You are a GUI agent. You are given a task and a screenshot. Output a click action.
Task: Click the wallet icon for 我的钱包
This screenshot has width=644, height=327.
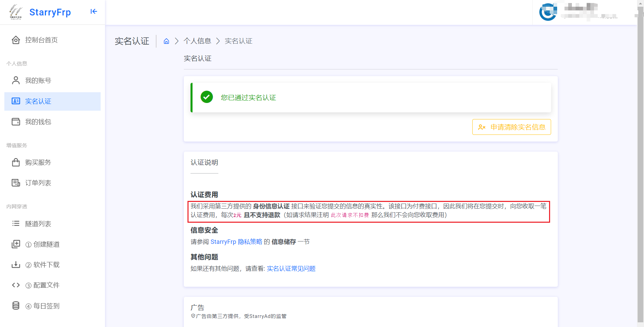tap(16, 121)
